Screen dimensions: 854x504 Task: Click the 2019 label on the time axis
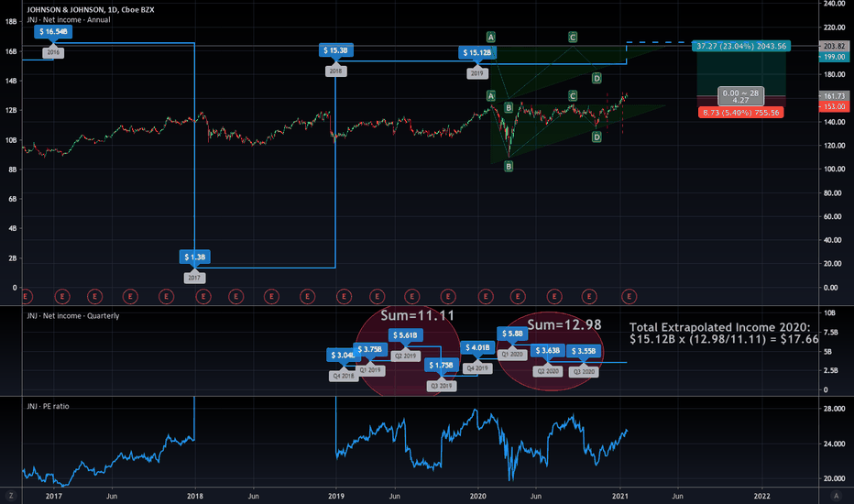(x=336, y=496)
